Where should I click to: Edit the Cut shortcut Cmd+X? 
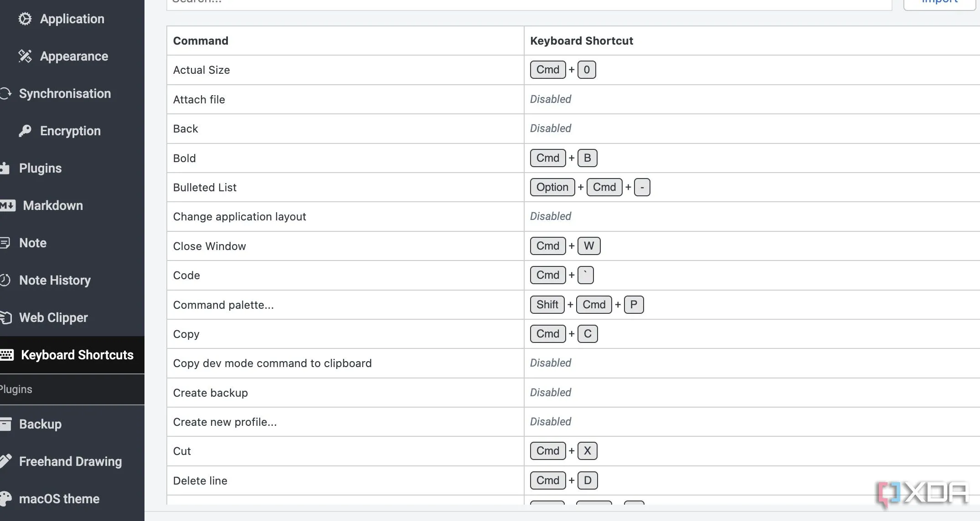click(x=564, y=451)
